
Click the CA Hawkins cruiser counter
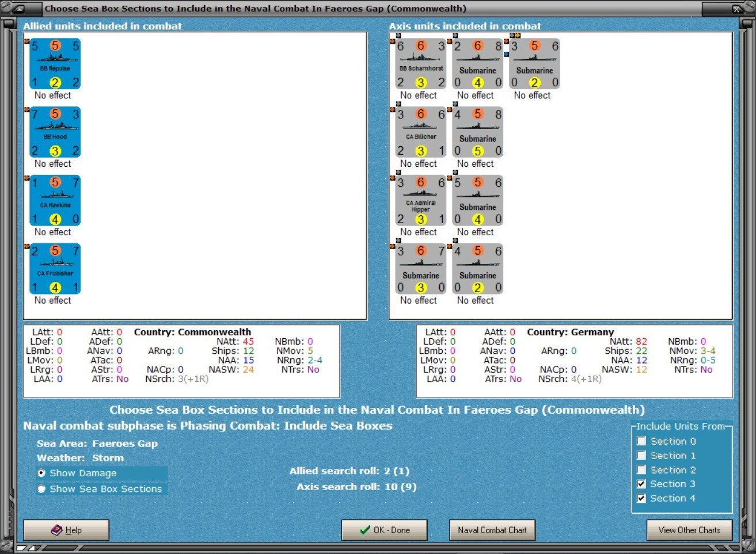[x=55, y=201]
